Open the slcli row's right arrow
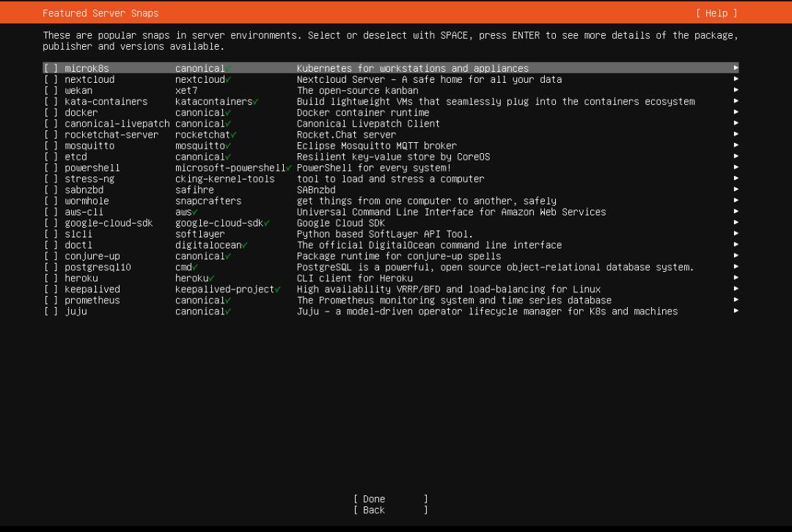Screen dimensions: 792x532 point(736,234)
